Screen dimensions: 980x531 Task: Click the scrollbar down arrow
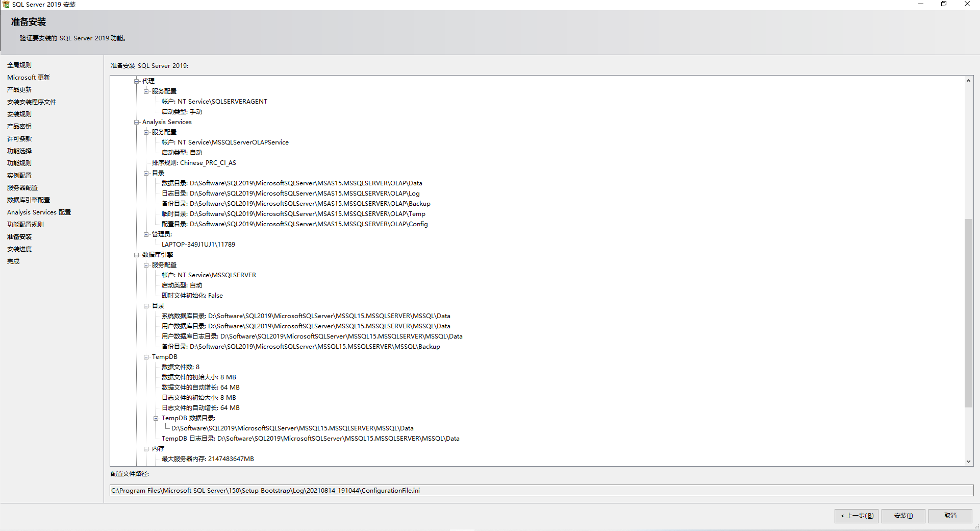[968, 462]
